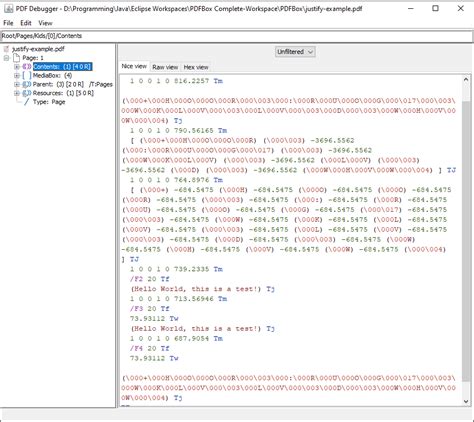
Task: Click the Parent dictionary icon
Action: pos(27,84)
